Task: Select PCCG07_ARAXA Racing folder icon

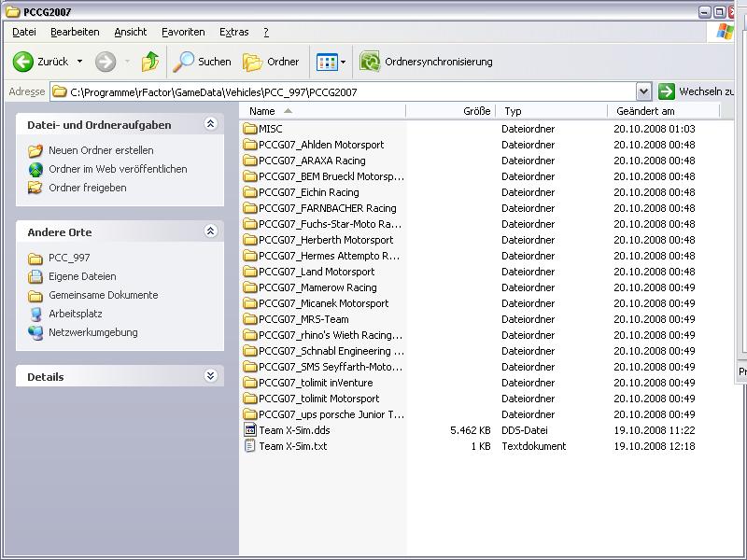Action: pyautogui.click(x=249, y=161)
